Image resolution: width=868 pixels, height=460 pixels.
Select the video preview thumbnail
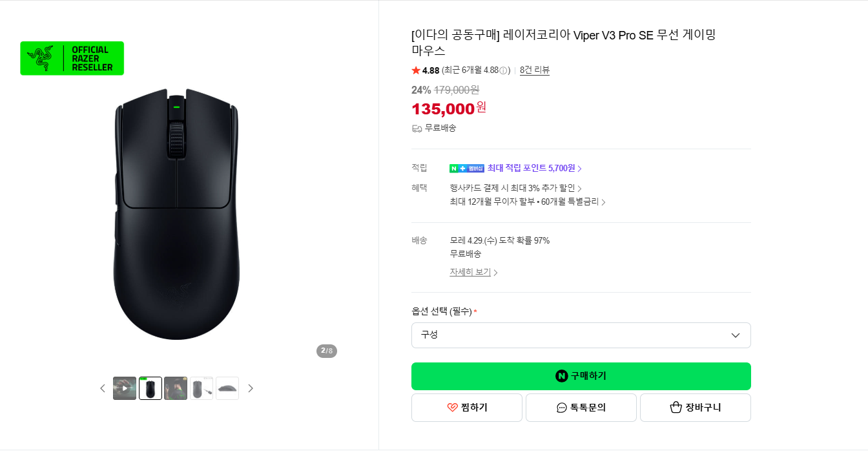tap(124, 388)
